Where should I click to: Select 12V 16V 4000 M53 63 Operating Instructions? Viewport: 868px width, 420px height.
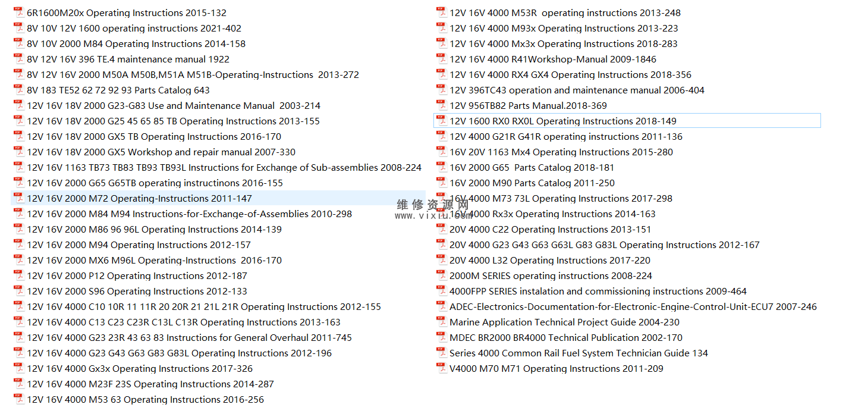pyautogui.click(x=145, y=400)
